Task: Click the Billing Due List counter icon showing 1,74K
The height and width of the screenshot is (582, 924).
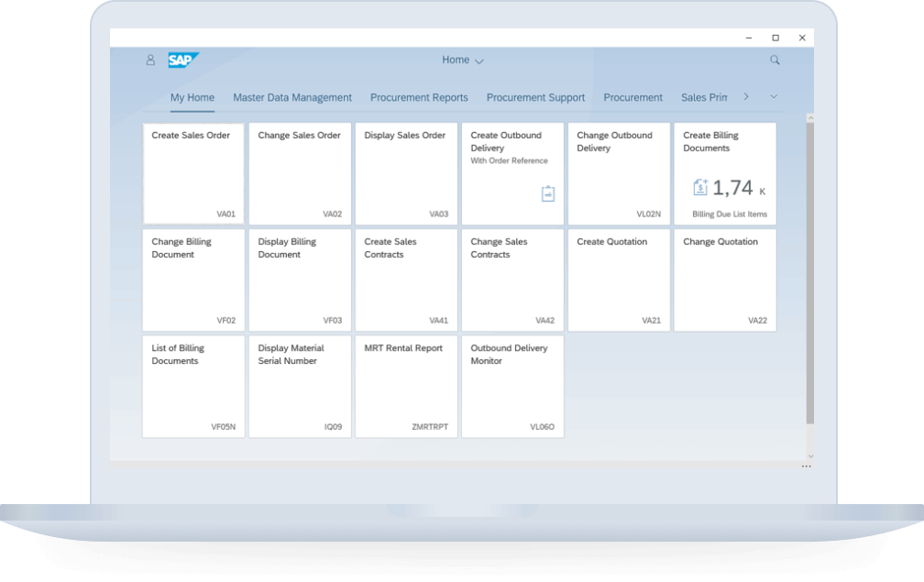Action: pyautogui.click(x=700, y=186)
